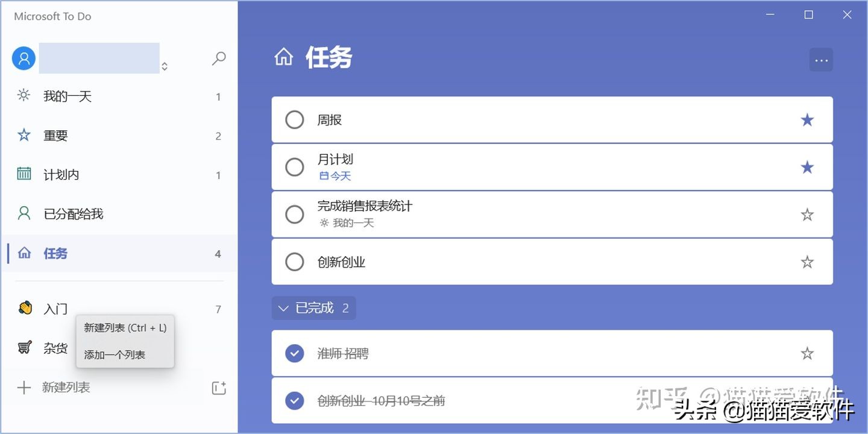Click the 新建列表 button at bottom
The width and height of the screenshot is (868, 434).
[66, 387]
